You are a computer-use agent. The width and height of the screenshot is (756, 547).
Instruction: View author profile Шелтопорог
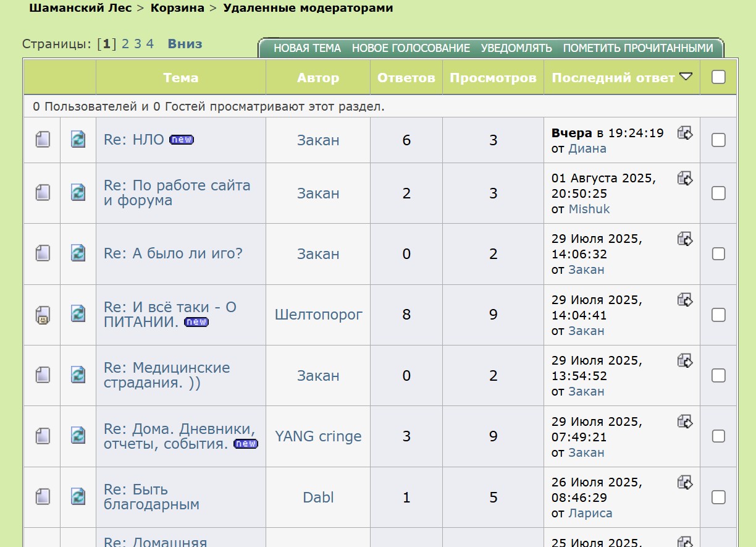coord(319,315)
